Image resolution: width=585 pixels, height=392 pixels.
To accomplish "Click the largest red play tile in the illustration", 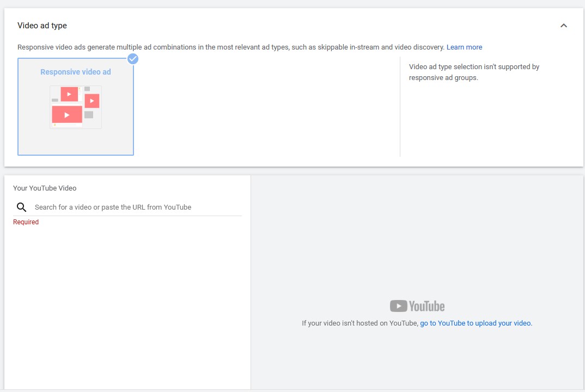I will point(67,115).
